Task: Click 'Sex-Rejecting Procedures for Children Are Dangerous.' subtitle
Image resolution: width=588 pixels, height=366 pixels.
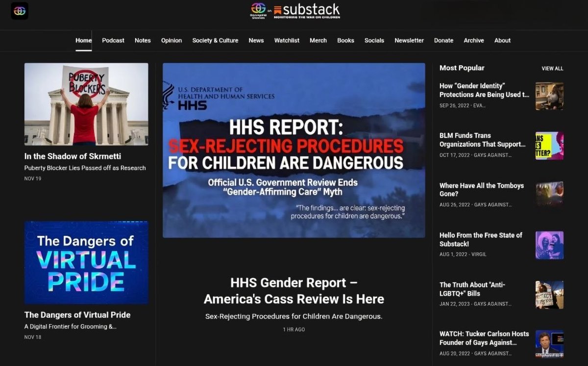Action: (294, 316)
